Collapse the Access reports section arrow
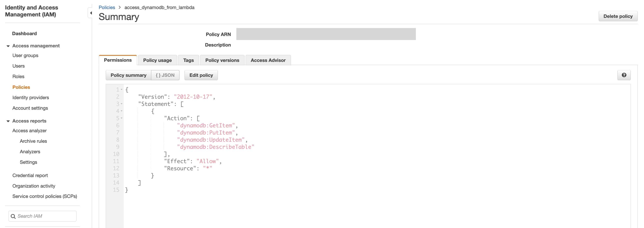Image resolution: width=644 pixels, height=228 pixels. (8, 121)
